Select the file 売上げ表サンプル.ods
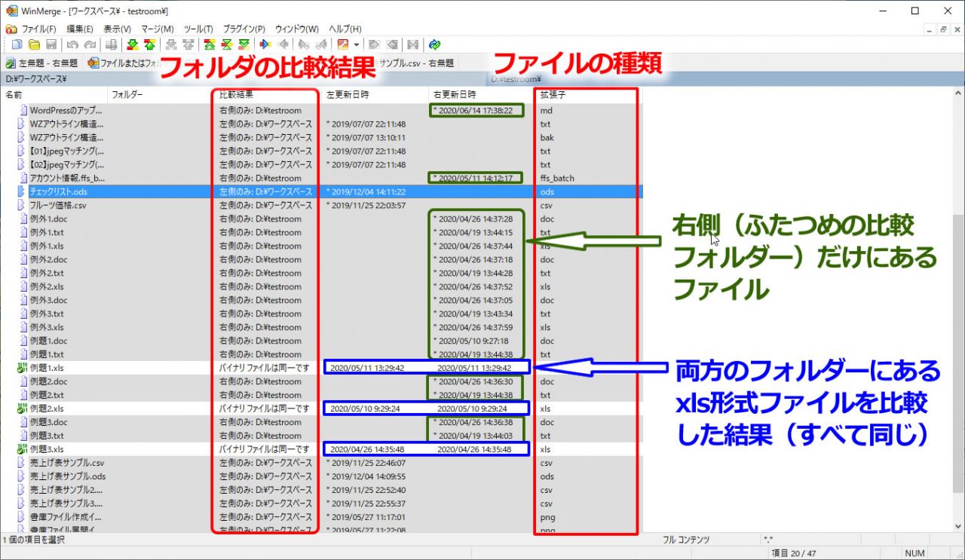Screen dimensions: 965x560 (x=67, y=476)
